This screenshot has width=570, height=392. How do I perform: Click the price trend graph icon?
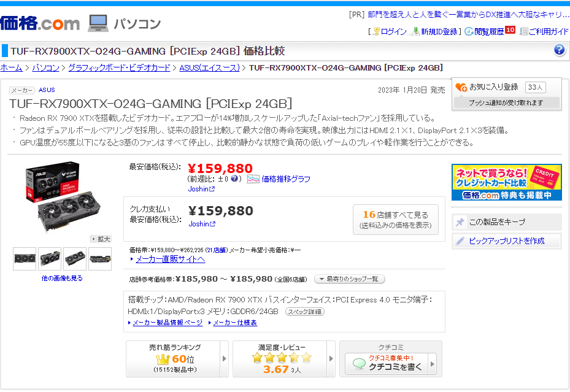coord(253,179)
